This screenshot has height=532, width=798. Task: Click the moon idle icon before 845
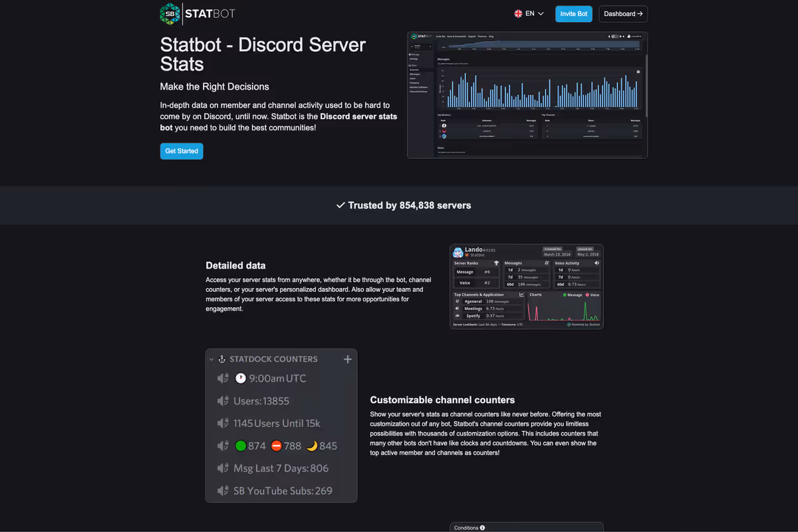312,446
